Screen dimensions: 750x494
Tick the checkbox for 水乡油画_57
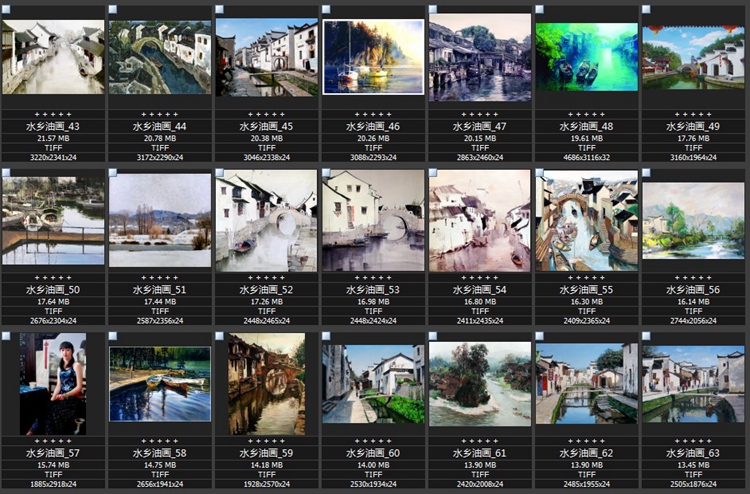[x=6, y=336]
